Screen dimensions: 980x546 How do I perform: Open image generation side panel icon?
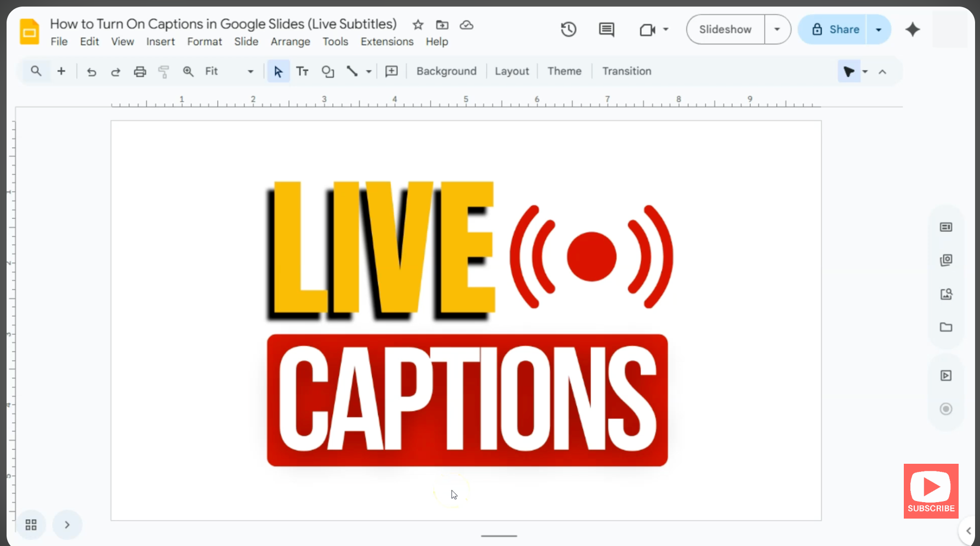[946, 294]
